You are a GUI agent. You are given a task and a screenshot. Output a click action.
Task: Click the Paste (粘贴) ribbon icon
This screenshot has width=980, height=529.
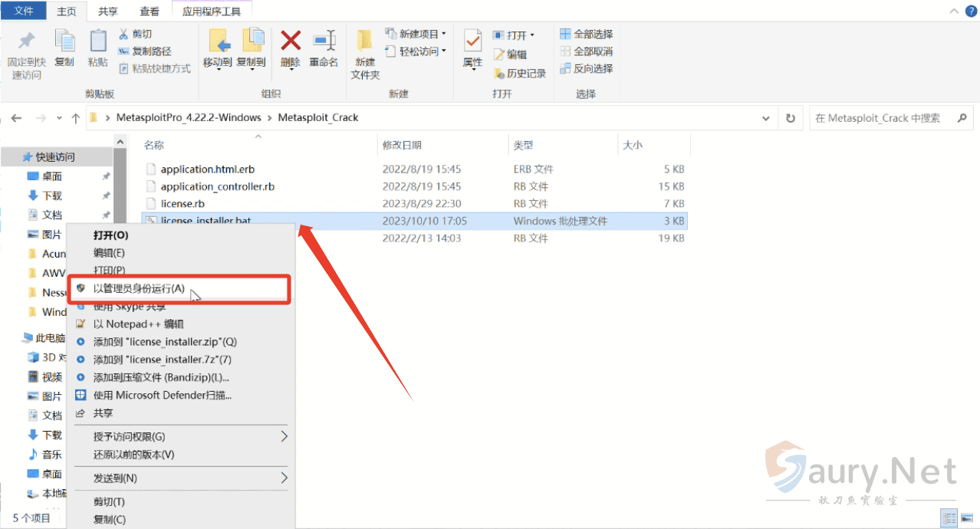pos(97,48)
